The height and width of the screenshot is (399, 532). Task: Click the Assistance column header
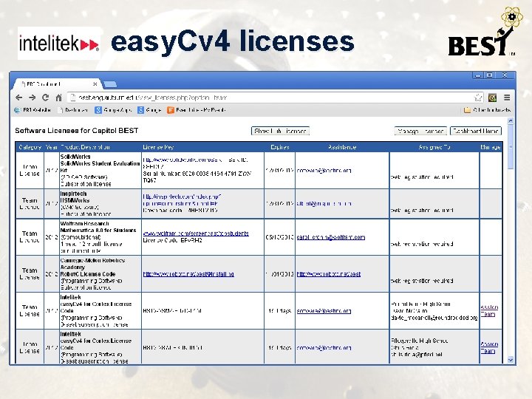342,147
